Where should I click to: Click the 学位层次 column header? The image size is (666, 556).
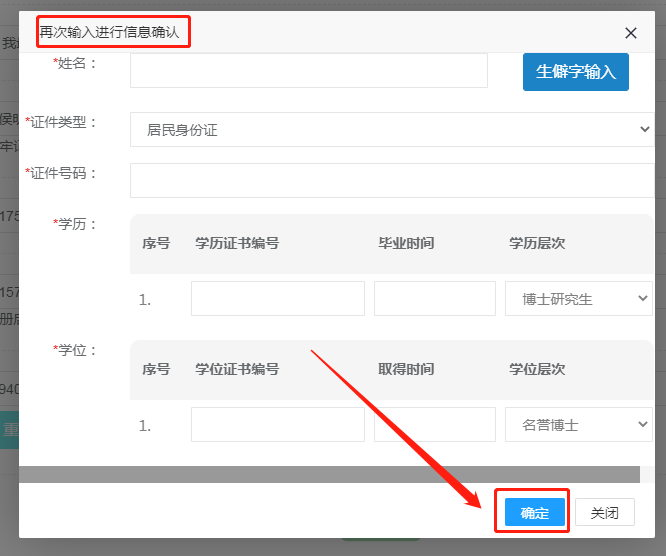(536, 369)
